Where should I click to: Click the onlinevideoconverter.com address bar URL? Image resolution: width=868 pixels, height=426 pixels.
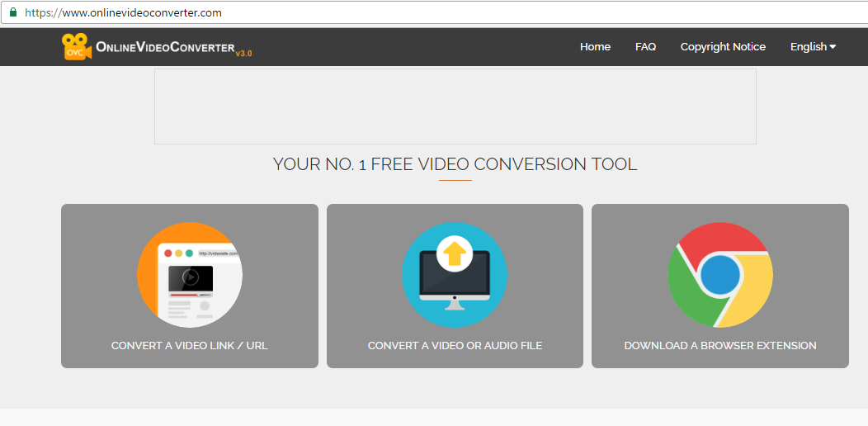click(124, 12)
